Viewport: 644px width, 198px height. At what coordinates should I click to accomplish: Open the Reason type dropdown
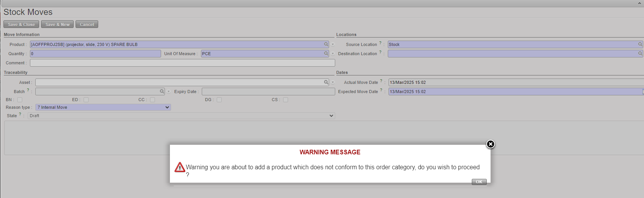(103, 108)
